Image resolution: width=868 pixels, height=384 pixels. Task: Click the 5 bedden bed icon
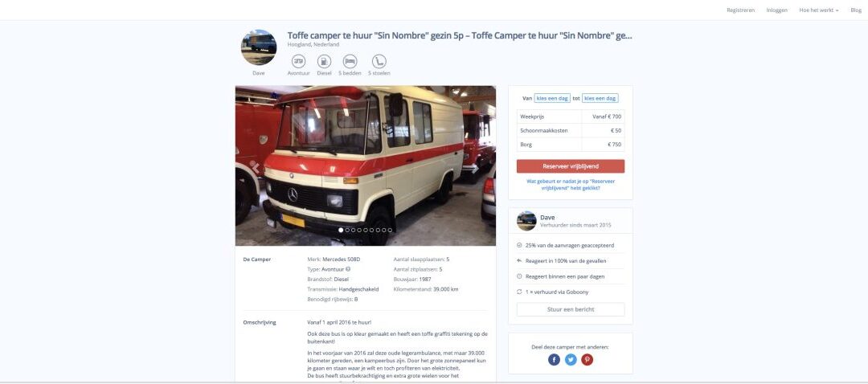[350, 61]
